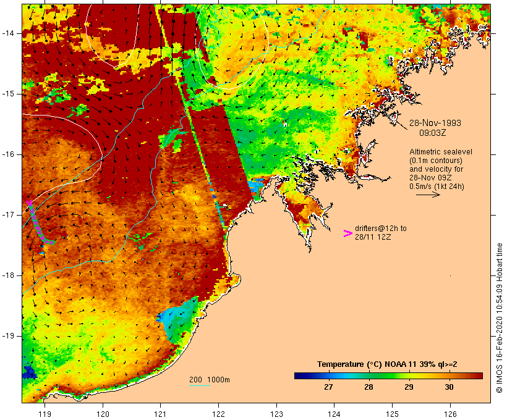The width and height of the screenshot is (507, 420).
Task: Click the longitude axis label "123"
Action: 276,414
